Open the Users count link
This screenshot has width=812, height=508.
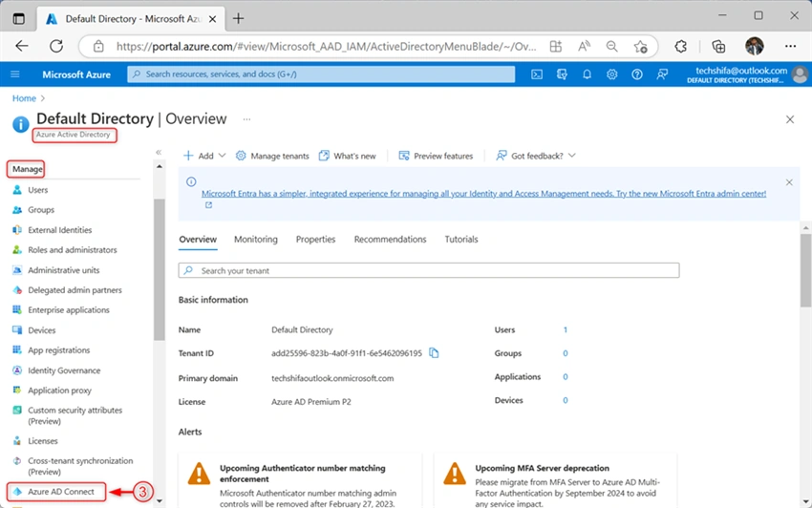(566, 329)
